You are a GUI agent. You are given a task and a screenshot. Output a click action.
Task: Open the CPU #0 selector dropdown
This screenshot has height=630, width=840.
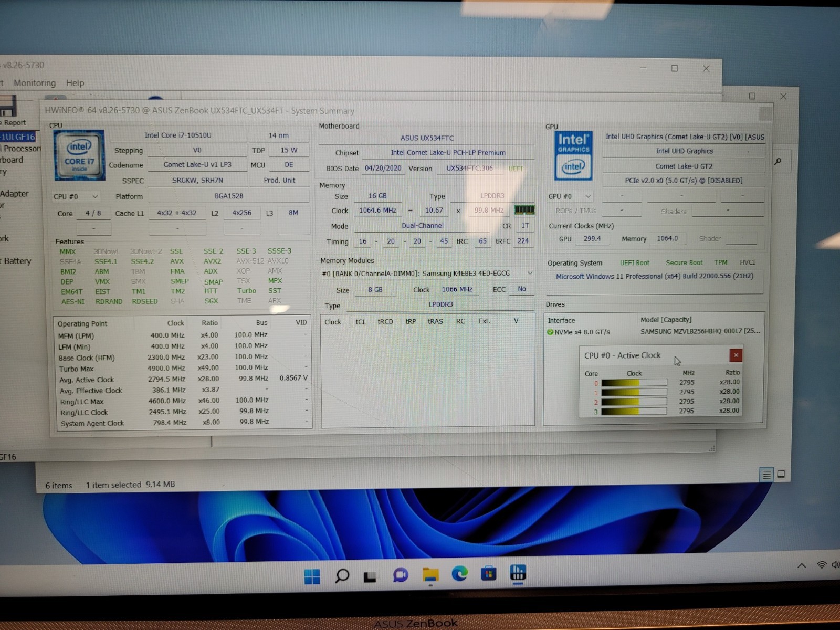coord(76,196)
